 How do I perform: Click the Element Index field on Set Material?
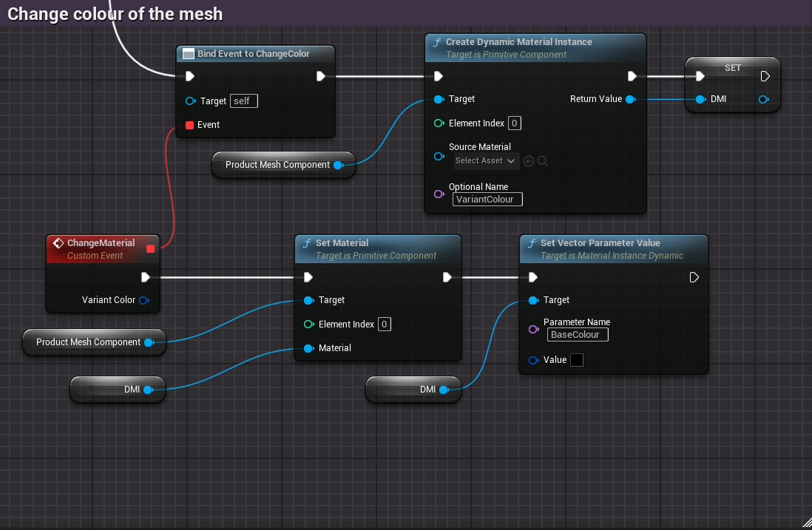click(x=384, y=325)
